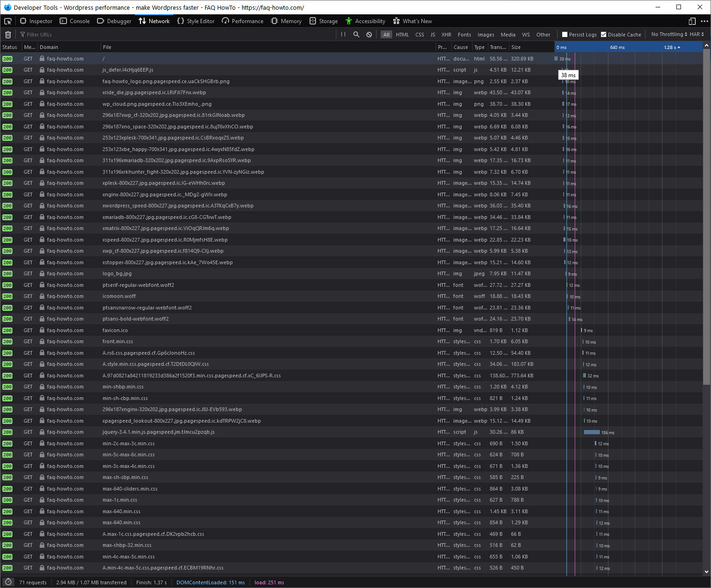Click the Firefox window title icon
The image size is (711, 588).
[x=7, y=7]
